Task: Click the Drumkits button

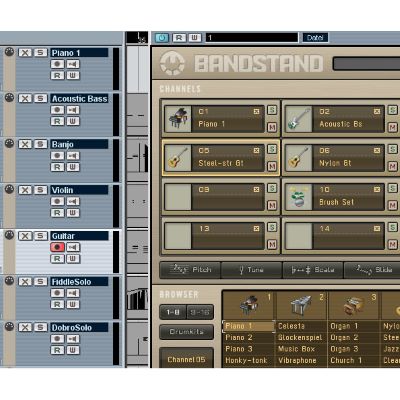Action: coord(187,332)
